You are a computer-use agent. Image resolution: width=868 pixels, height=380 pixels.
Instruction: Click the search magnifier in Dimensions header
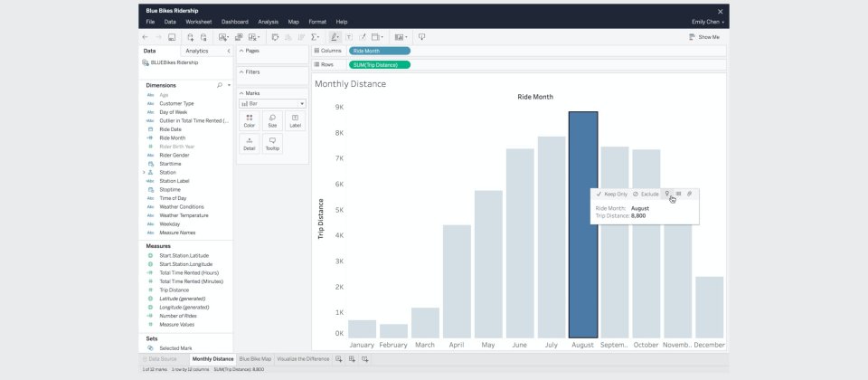point(219,85)
